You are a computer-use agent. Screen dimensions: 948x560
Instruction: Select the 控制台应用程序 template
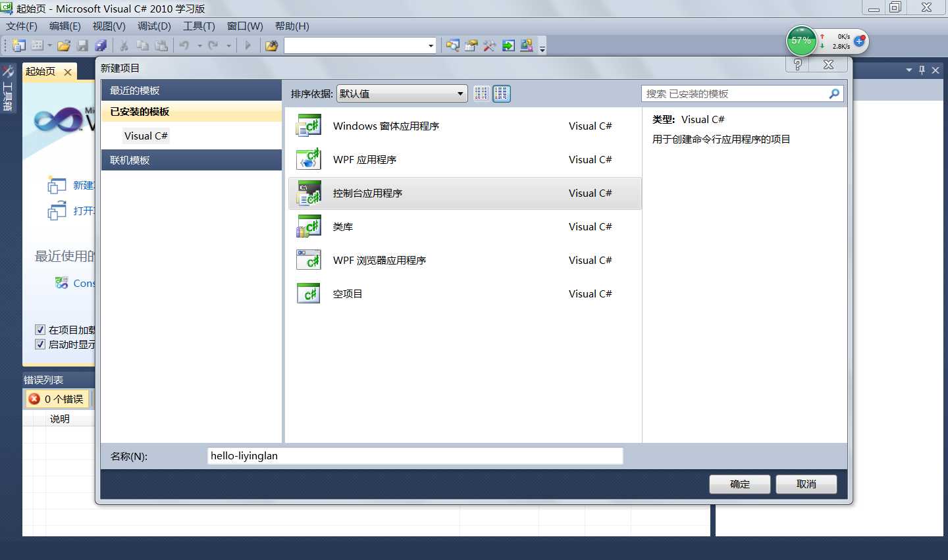pos(465,193)
